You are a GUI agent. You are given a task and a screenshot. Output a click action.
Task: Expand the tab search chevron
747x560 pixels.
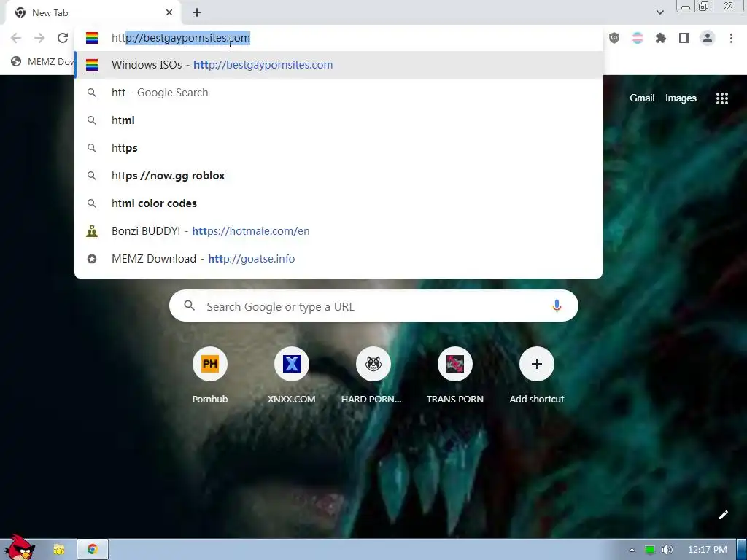659,12
